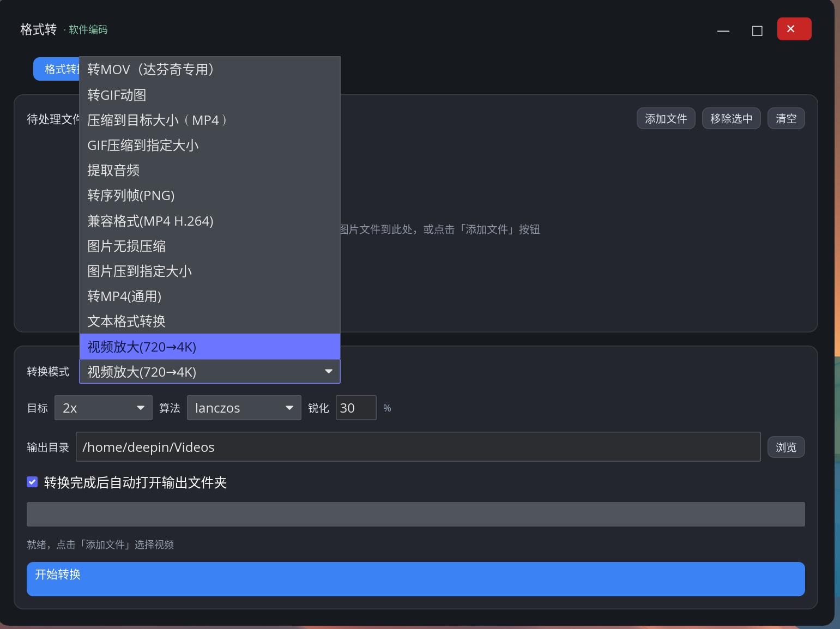Select 压缩到目标大小（MP4）mode
The image size is (840, 629).
coord(210,120)
